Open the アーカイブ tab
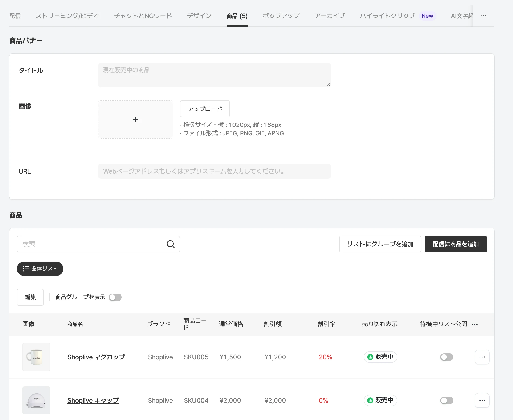The image size is (513, 420). click(329, 16)
